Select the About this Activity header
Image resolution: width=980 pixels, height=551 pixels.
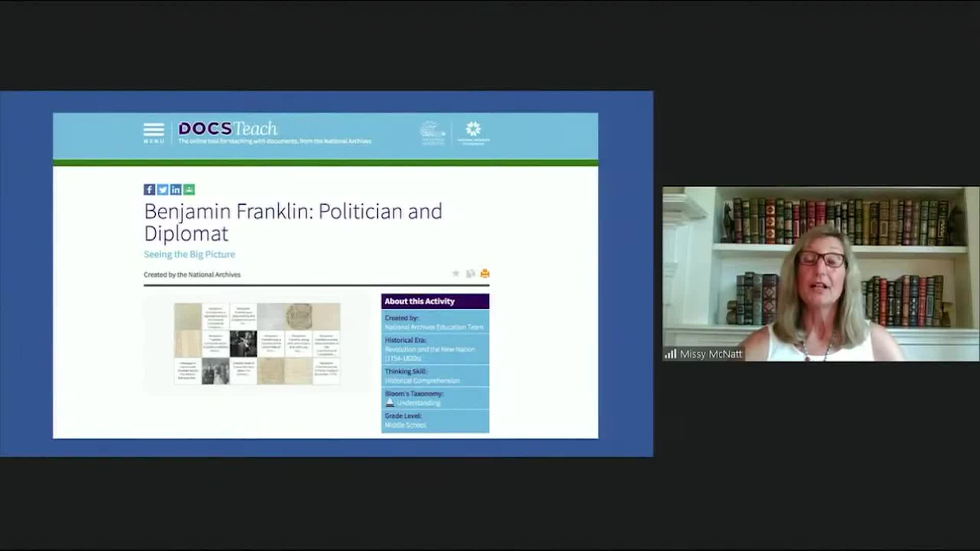(x=435, y=301)
